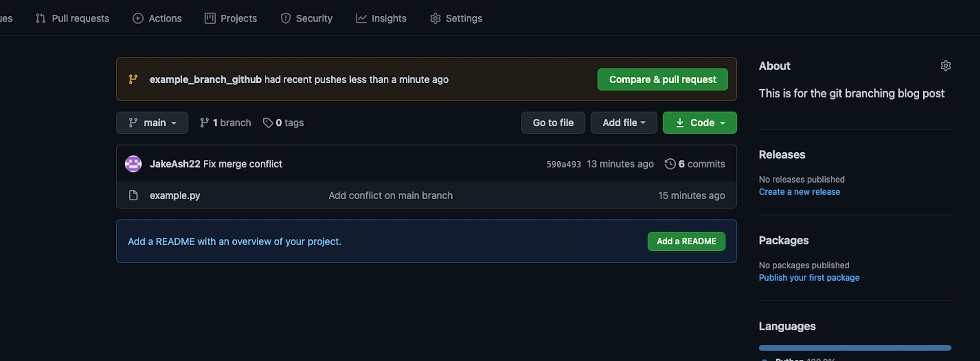Click the Security shield icon
The image size is (980, 361).
(286, 18)
